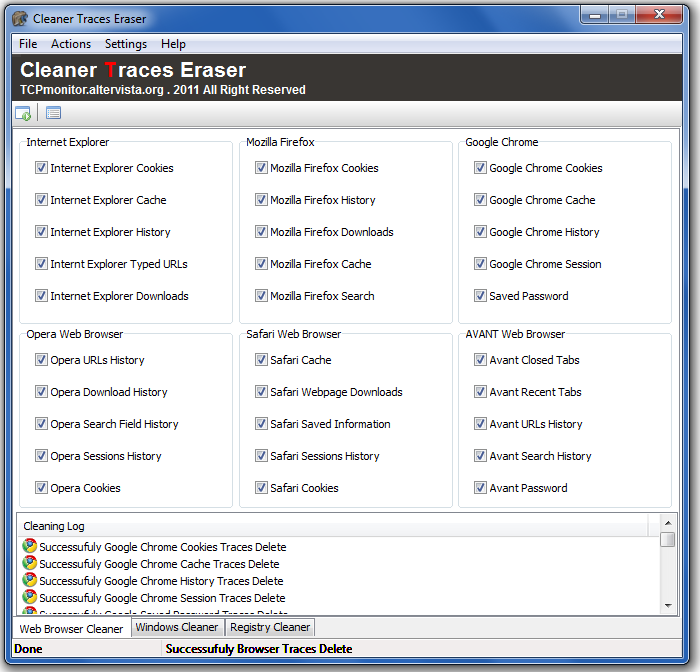Switch to Windows Cleaner tab
The width and height of the screenshot is (700, 672).
click(x=177, y=627)
